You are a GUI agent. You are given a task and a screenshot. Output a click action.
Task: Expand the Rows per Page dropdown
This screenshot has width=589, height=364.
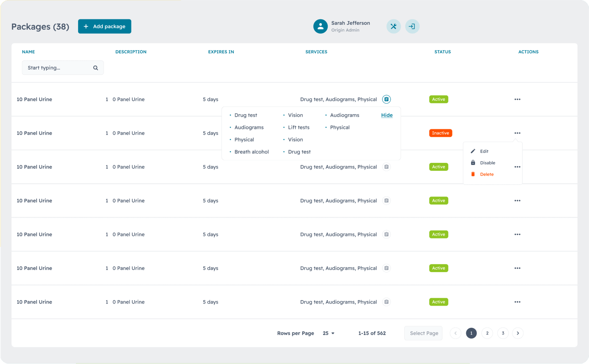tap(329, 333)
